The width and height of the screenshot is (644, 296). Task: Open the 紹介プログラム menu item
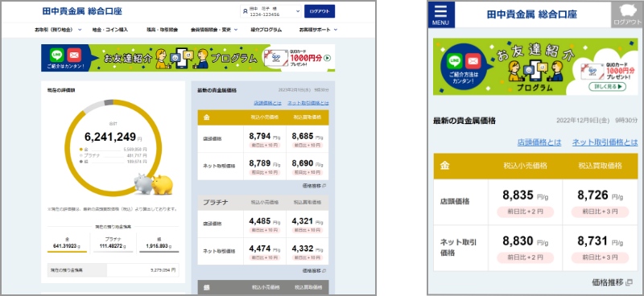(x=266, y=30)
